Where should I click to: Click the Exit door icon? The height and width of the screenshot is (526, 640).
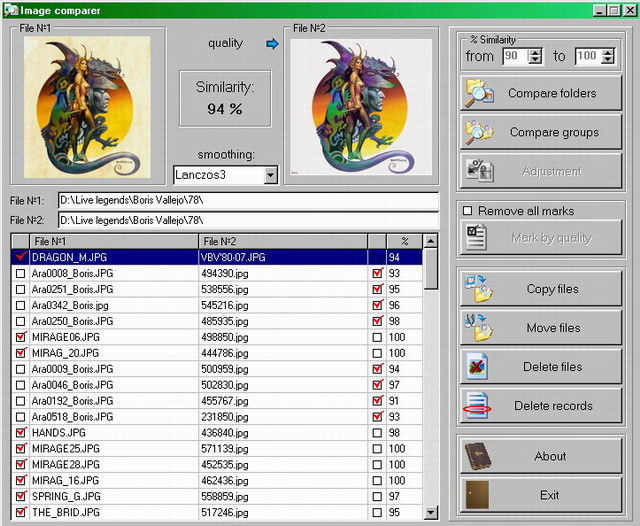(477, 495)
